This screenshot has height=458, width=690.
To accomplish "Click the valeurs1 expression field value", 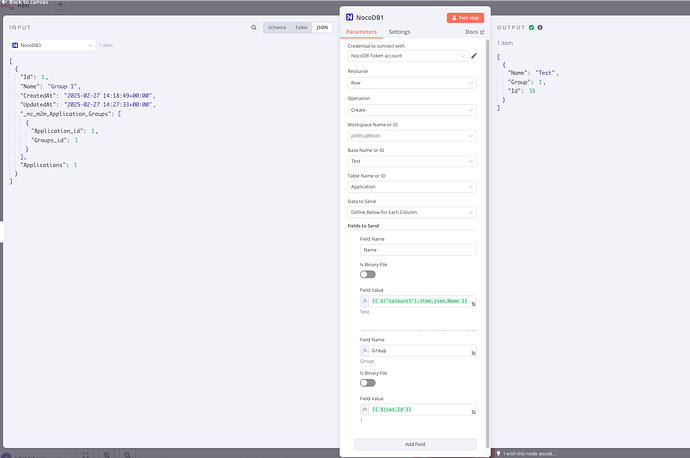I will (420, 301).
